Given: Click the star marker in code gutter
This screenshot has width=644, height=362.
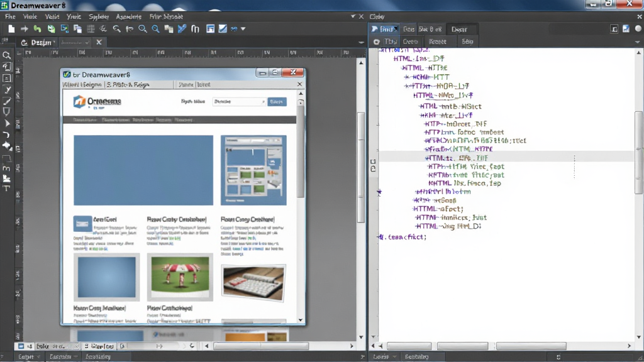Looking at the screenshot, I should (x=379, y=192).
